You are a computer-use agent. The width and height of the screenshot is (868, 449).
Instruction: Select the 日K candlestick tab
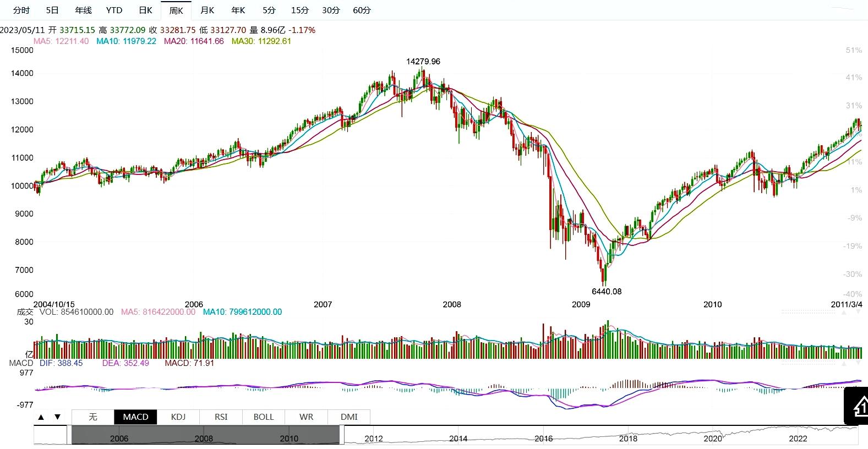tap(145, 10)
